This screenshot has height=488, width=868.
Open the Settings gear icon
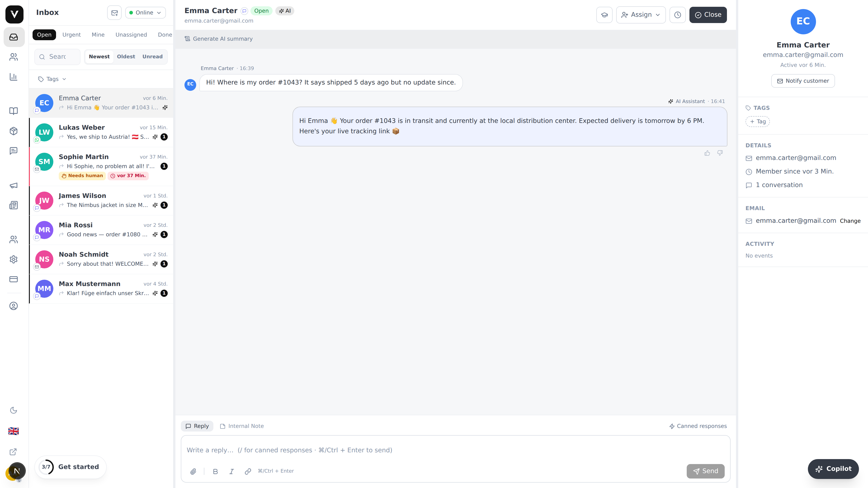(x=14, y=259)
